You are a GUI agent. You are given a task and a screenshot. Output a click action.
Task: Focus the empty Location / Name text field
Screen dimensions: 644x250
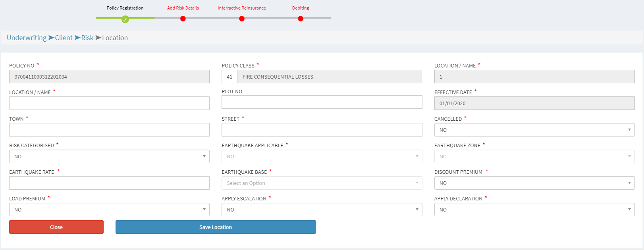(109, 103)
